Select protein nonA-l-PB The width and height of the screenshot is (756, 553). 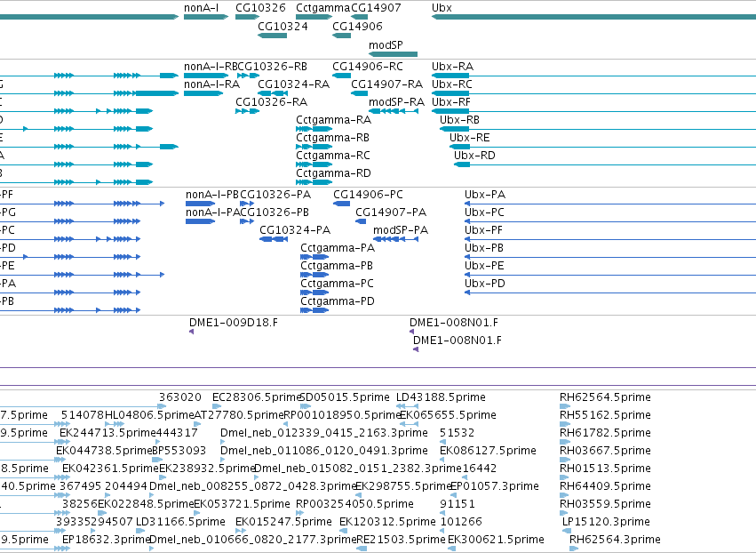pos(212,195)
